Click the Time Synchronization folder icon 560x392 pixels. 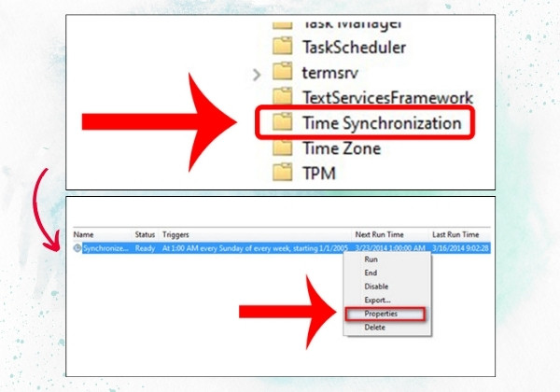pos(283,121)
